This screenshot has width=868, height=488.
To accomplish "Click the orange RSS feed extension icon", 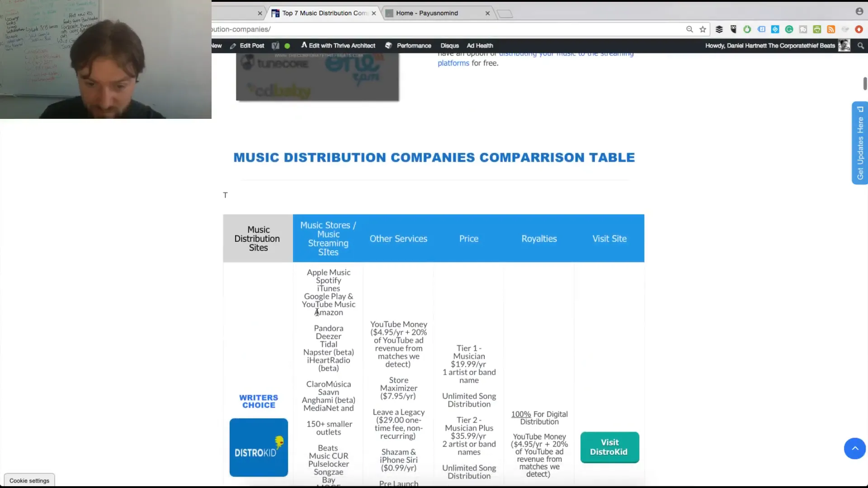I will (x=831, y=29).
